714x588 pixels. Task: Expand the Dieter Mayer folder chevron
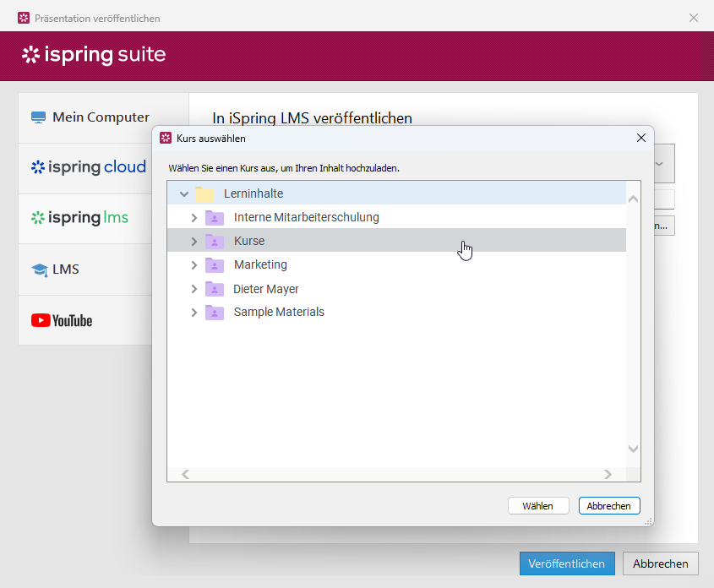tap(194, 289)
